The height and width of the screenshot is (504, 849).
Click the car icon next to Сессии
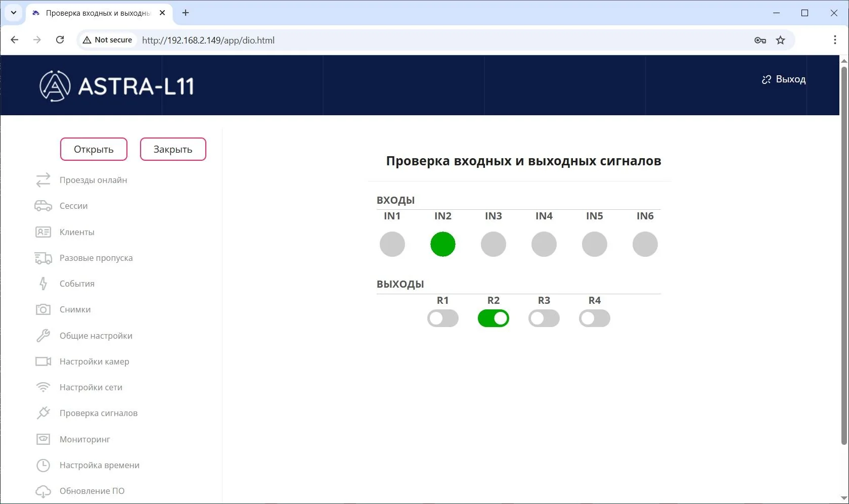tap(43, 206)
